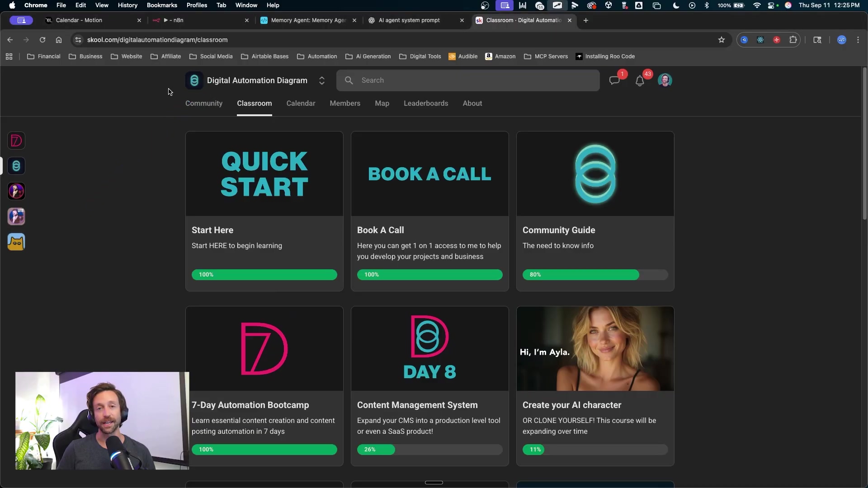
Task: Open the MCP Servers bookmarks folder
Action: tap(546, 56)
